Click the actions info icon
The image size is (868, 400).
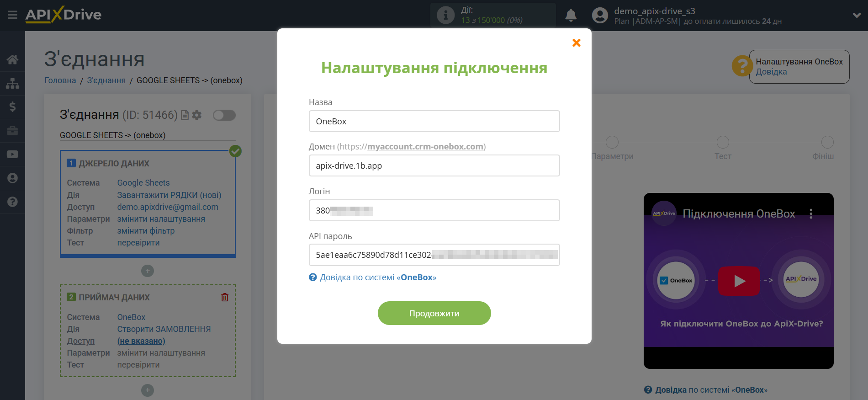pos(445,15)
